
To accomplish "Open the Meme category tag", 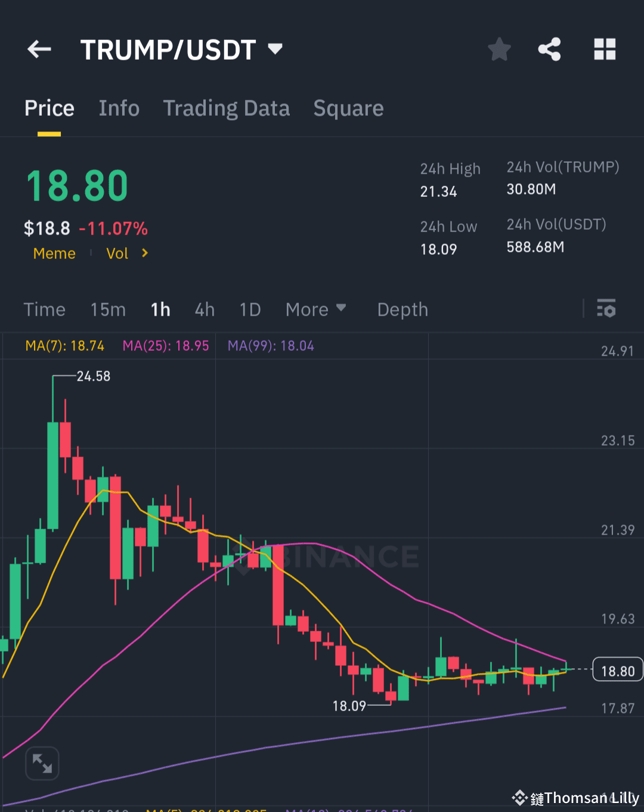I will (x=54, y=253).
